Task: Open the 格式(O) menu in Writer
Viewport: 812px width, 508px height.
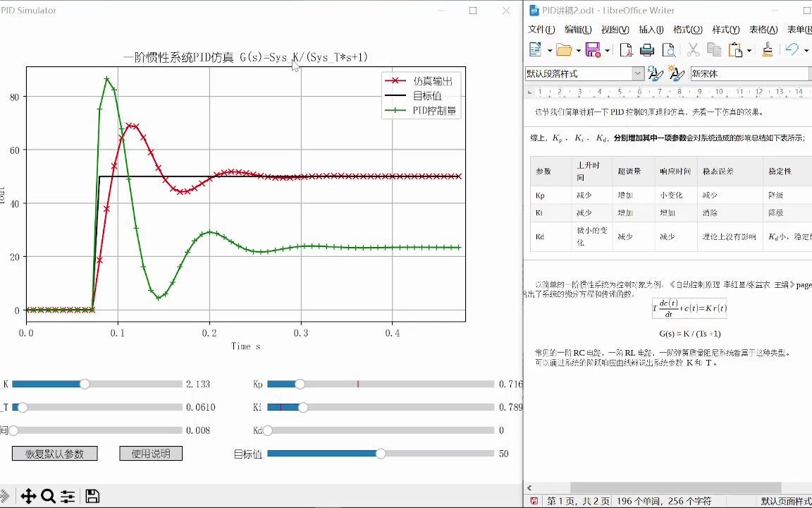Action: click(x=687, y=30)
